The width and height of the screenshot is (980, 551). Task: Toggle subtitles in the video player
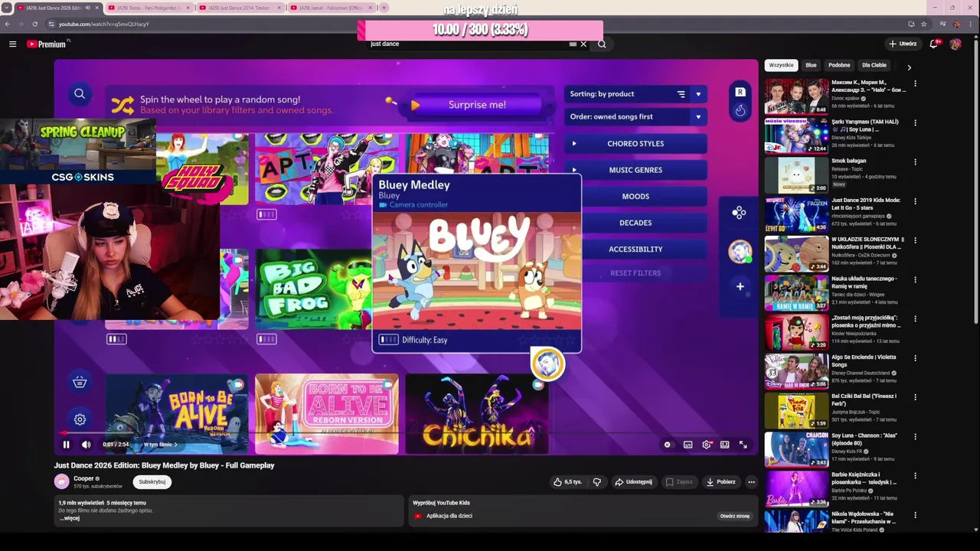[688, 445]
